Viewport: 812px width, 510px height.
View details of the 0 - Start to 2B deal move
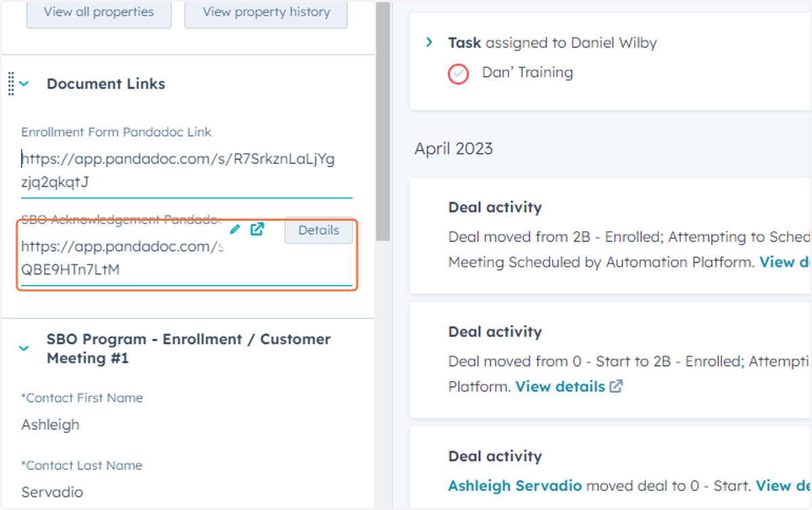[560, 387]
